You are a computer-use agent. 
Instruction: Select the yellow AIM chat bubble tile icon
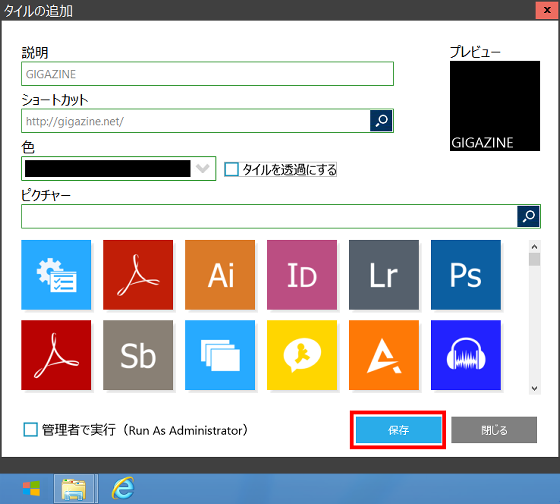[x=302, y=355]
